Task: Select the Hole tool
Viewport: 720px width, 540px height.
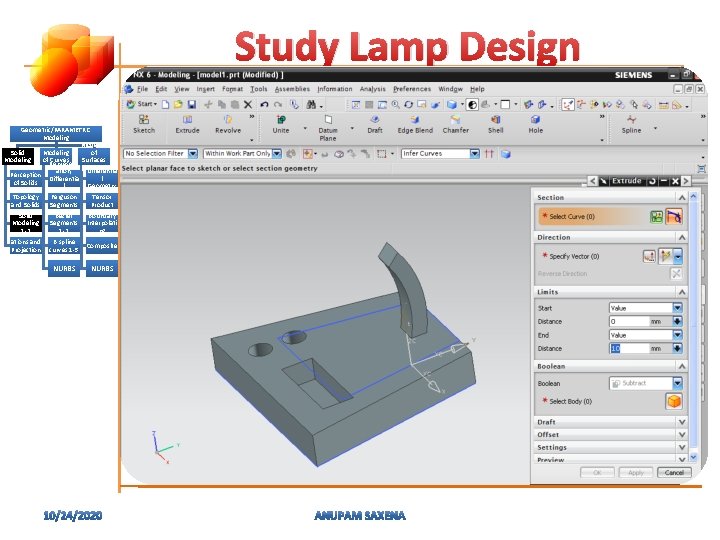Action: point(535,124)
